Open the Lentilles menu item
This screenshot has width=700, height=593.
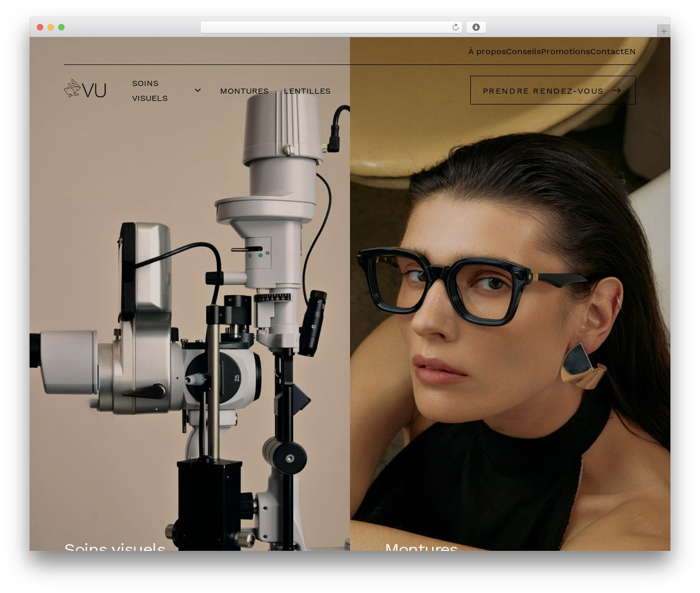click(307, 91)
